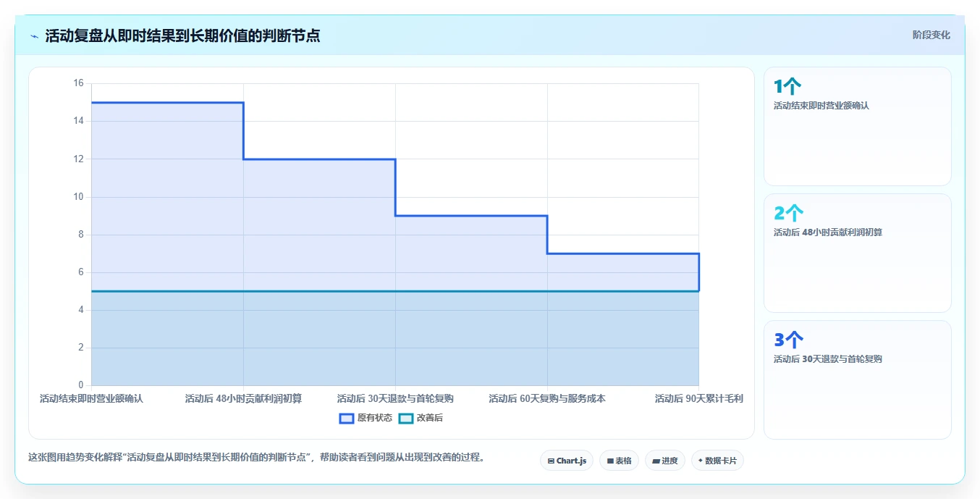Viewport: 980px width, 499px height.
Task: Click the y-axis value 2
Action: point(81,348)
